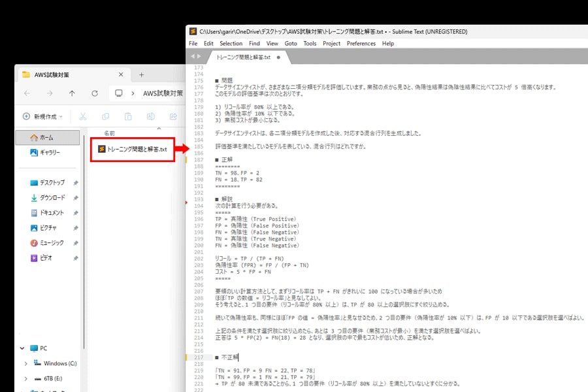
Task: Click the Sublime Text app icon in title bar
Action: tap(193, 31)
